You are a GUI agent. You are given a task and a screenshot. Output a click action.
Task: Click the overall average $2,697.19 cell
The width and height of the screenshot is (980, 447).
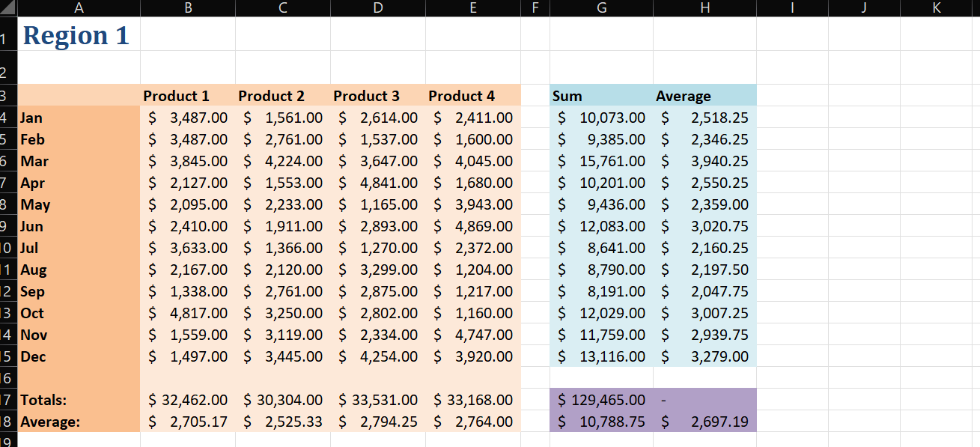[x=704, y=422]
